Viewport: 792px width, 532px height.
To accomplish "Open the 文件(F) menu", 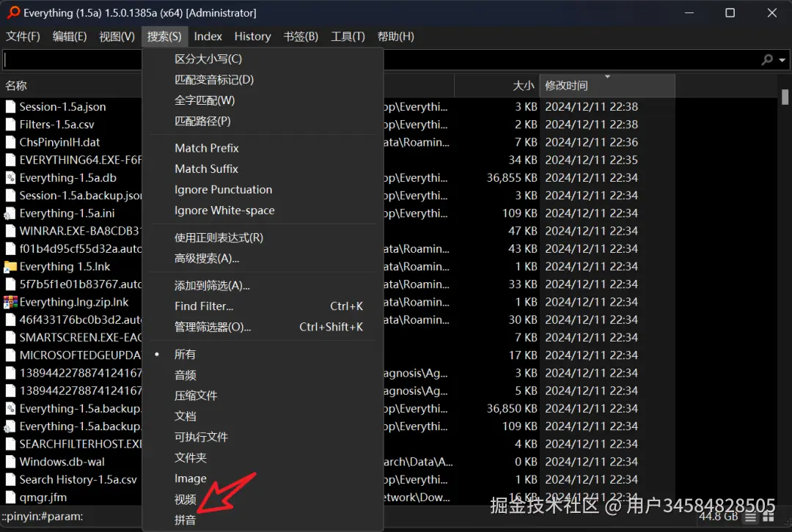I will (x=23, y=37).
